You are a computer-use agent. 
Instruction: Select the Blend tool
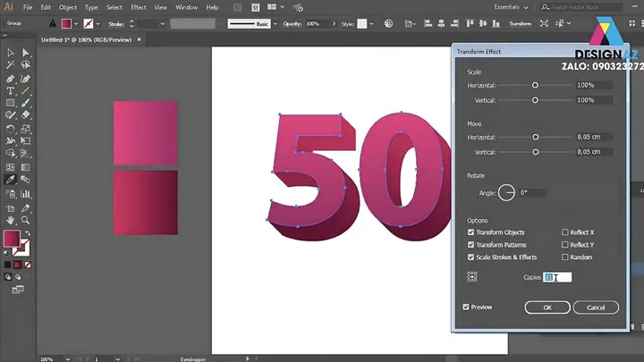coord(25,180)
